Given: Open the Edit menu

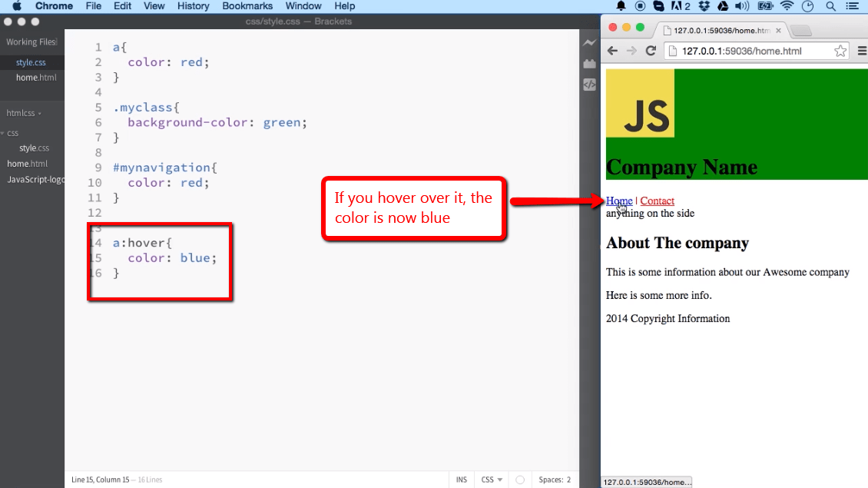Looking at the screenshot, I should pyautogui.click(x=122, y=6).
